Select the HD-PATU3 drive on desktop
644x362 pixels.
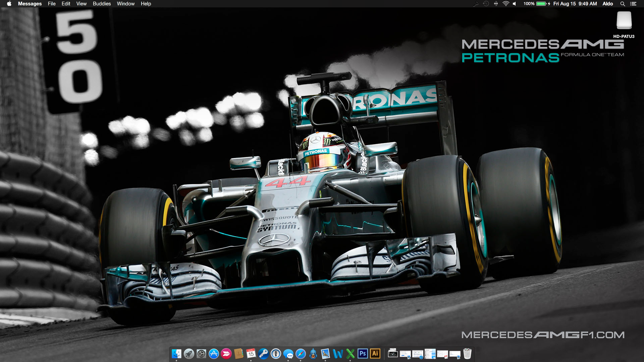pyautogui.click(x=624, y=24)
